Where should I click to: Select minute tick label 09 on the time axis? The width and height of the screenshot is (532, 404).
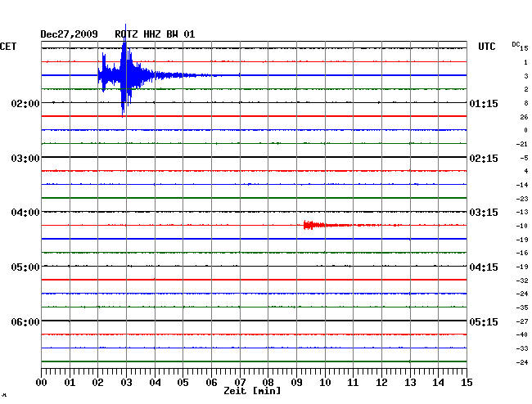296,383
